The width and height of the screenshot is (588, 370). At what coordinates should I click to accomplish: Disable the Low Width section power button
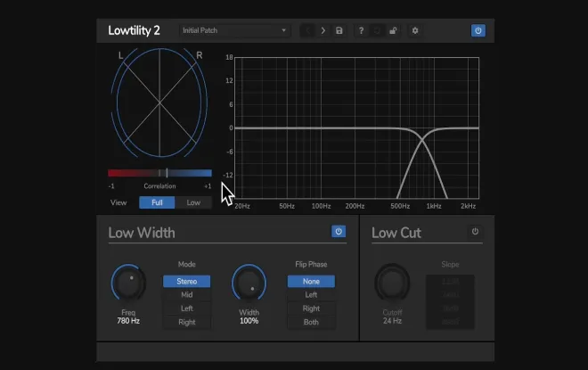click(x=339, y=232)
